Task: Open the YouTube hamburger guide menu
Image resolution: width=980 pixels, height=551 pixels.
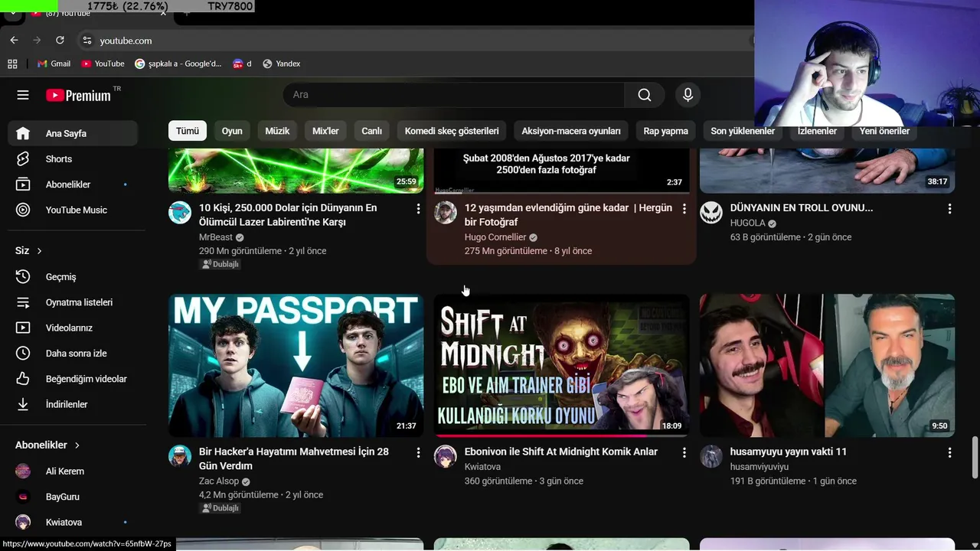Action: click(23, 95)
